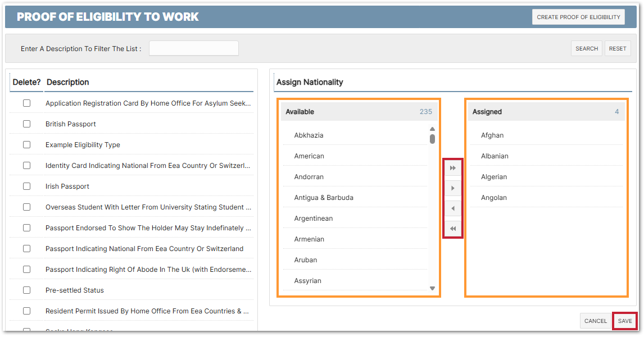Focus the description filter text field
The width and height of the screenshot is (644, 337).
[x=193, y=49]
